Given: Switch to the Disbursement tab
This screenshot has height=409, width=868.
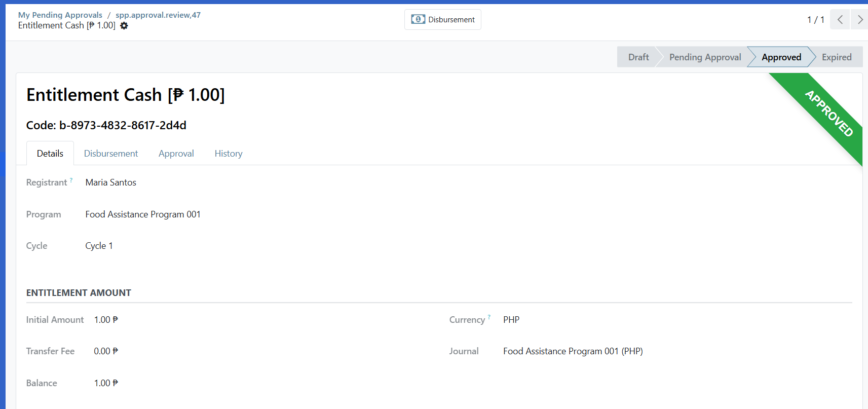Looking at the screenshot, I should 111,154.
